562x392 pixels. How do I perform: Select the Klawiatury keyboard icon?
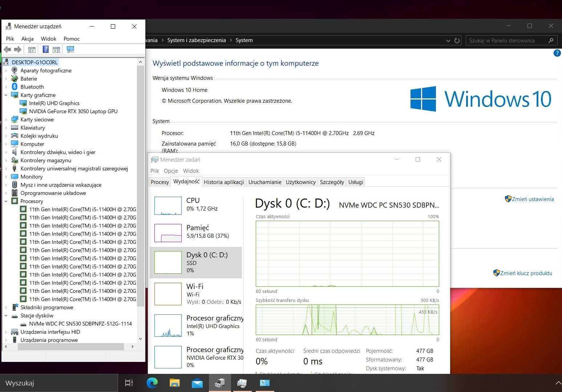(15, 127)
